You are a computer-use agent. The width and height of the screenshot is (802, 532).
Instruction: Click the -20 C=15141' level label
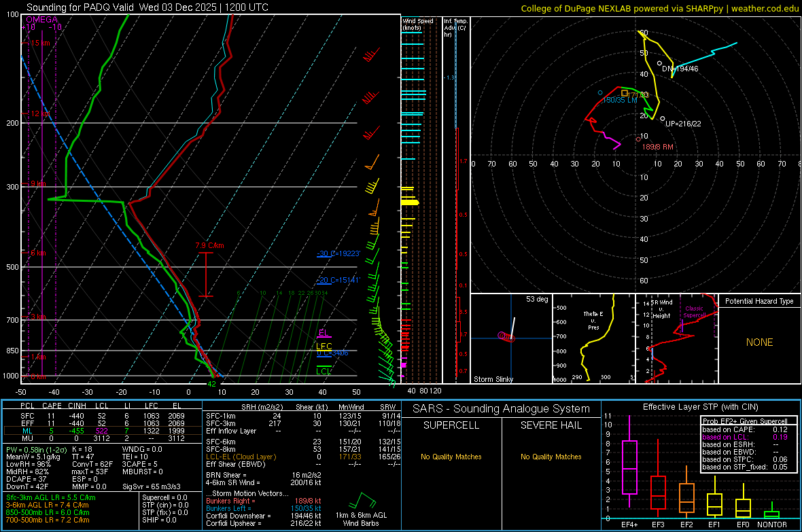(338, 280)
